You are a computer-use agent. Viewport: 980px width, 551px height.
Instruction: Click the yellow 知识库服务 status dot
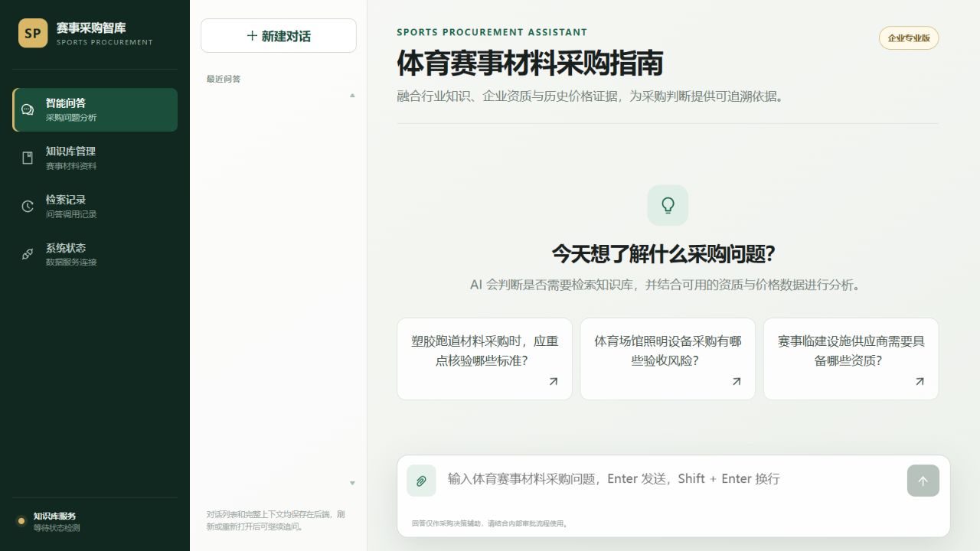coord(21,521)
